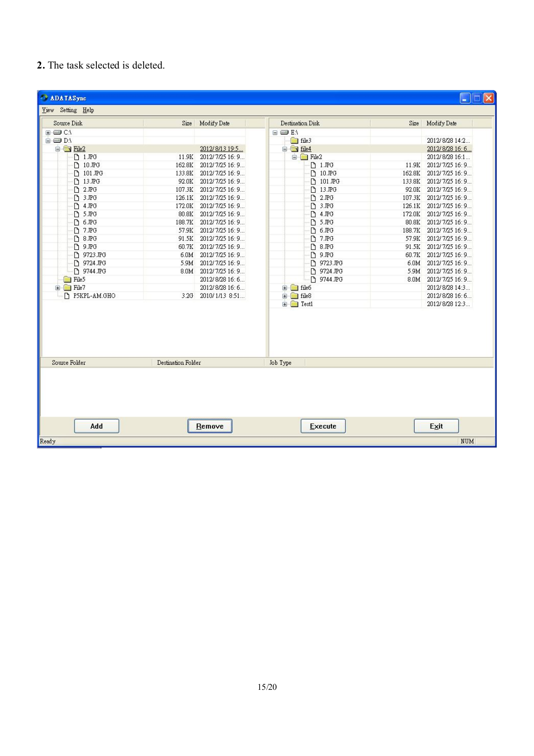Minimize the ADATASync window
This screenshot has height=756, width=534.
(465, 98)
